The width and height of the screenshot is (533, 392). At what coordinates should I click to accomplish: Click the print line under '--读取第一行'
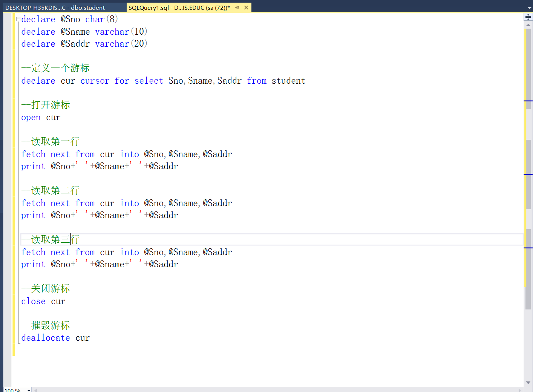point(100,166)
